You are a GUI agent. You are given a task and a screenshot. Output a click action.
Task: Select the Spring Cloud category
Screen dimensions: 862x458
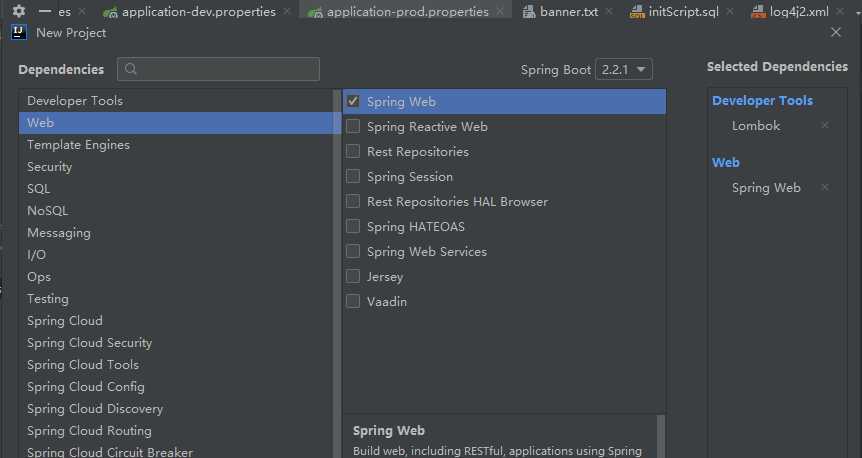(177, 321)
